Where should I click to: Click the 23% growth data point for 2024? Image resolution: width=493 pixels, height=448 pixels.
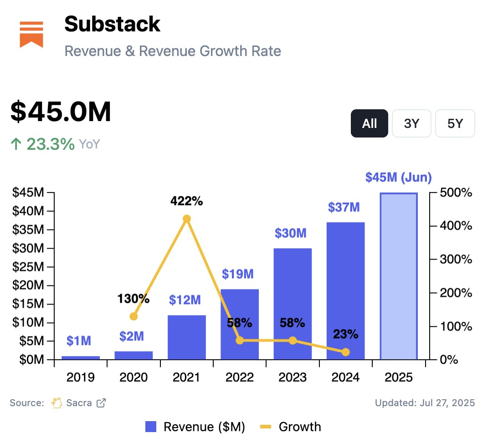coord(346,352)
